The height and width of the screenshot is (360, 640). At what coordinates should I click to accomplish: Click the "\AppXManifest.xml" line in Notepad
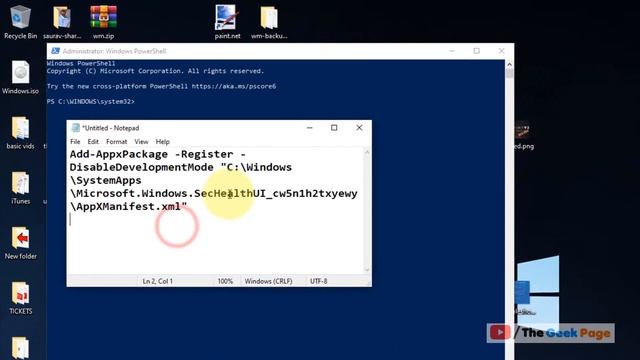point(128,207)
